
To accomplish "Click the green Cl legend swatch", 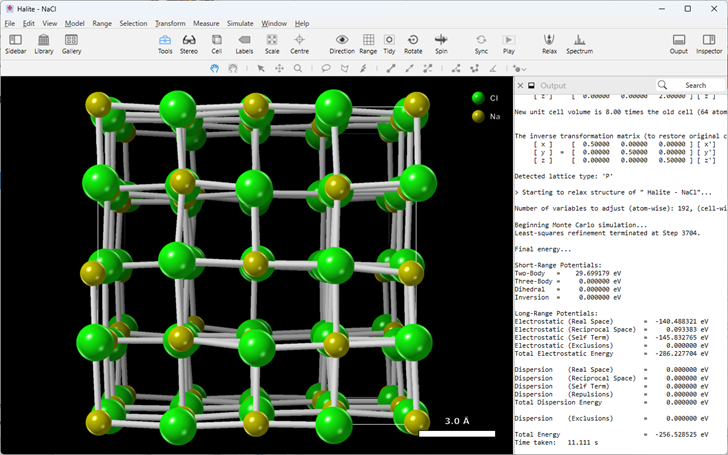I will click(479, 98).
